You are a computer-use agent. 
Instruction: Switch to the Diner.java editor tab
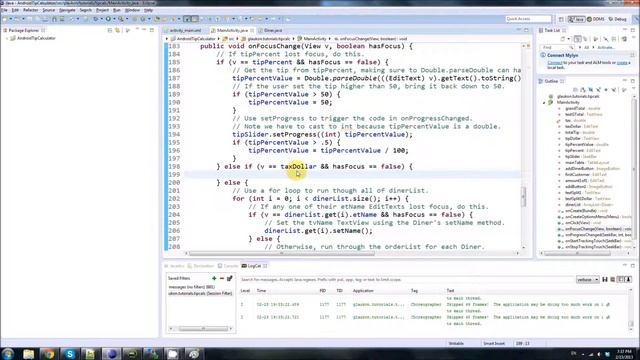click(271, 31)
